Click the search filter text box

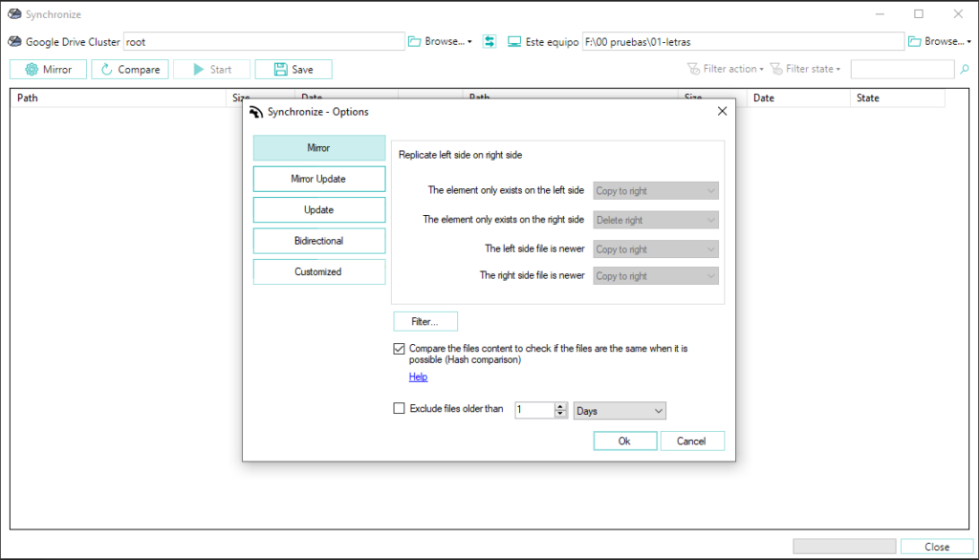tap(903, 70)
